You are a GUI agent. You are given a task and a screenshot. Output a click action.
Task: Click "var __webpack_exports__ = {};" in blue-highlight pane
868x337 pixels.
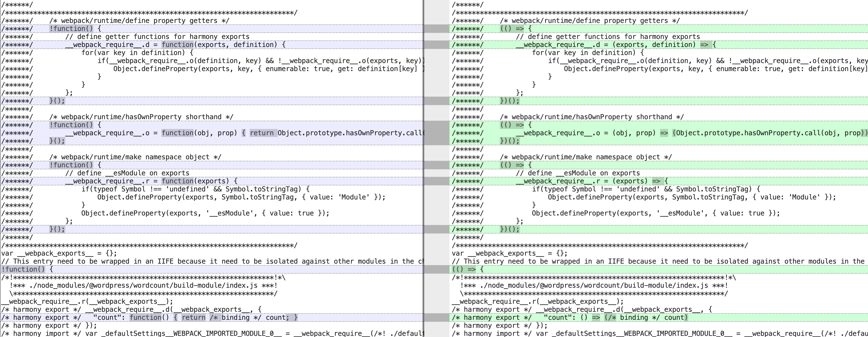(x=59, y=253)
